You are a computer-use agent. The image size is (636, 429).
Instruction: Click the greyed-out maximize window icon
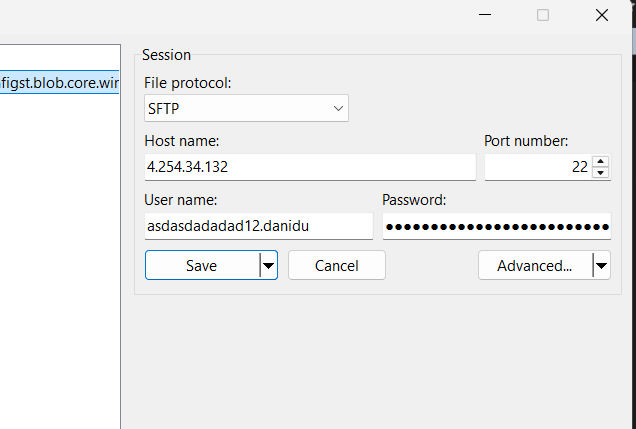click(543, 15)
